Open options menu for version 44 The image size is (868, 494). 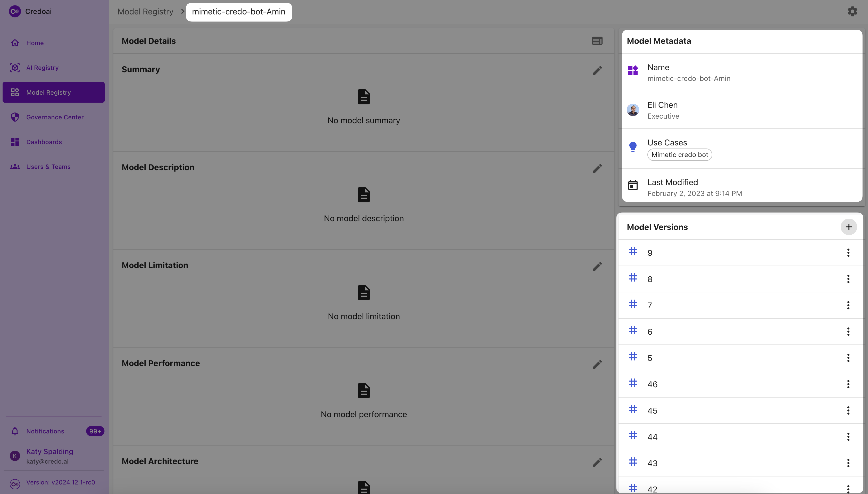pyautogui.click(x=848, y=437)
